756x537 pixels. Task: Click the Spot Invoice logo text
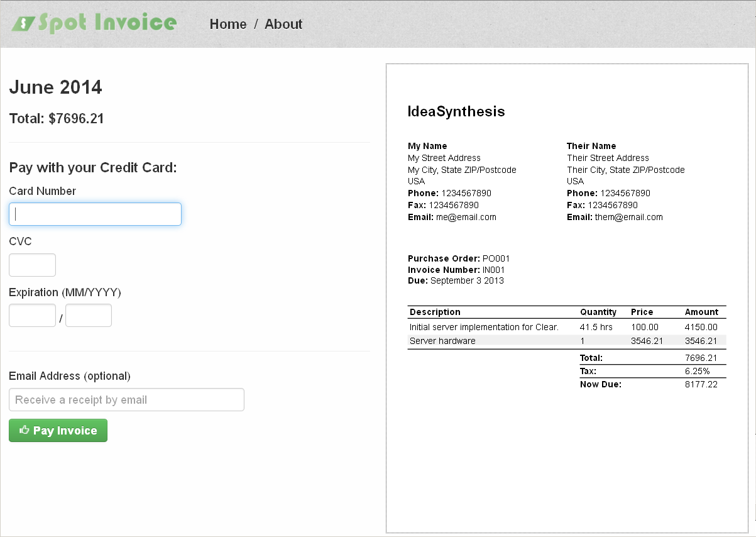(x=107, y=23)
